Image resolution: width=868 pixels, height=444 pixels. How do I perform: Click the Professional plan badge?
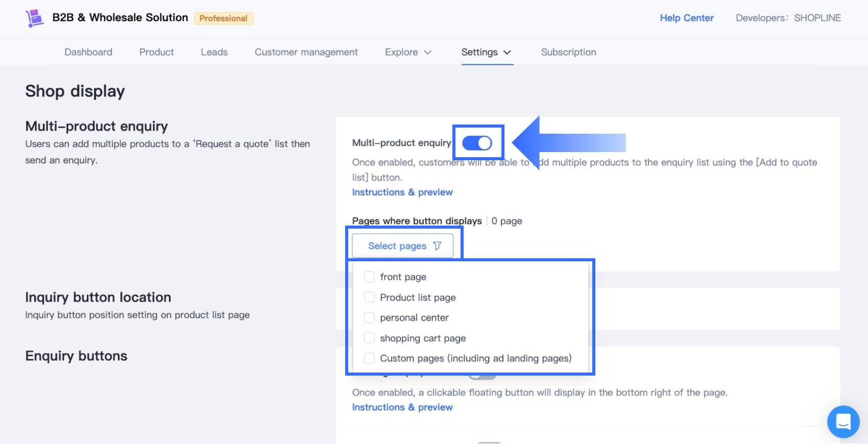click(223, 18)
